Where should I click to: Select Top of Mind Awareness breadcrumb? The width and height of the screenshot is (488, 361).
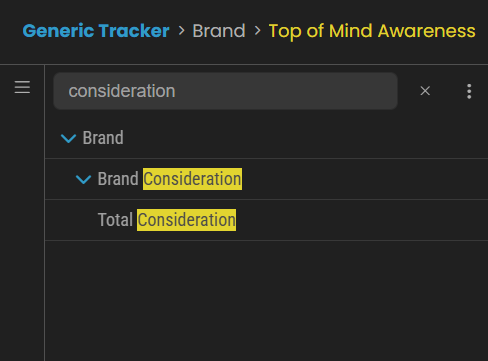point(372,31)
